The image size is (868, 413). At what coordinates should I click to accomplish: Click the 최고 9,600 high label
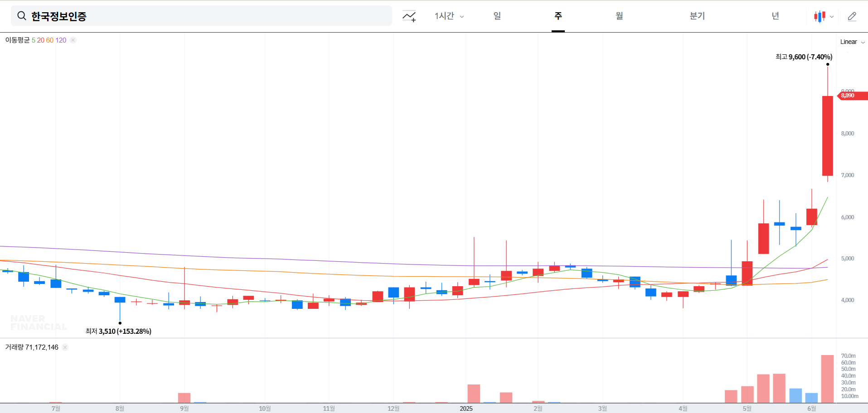point(804,57)
